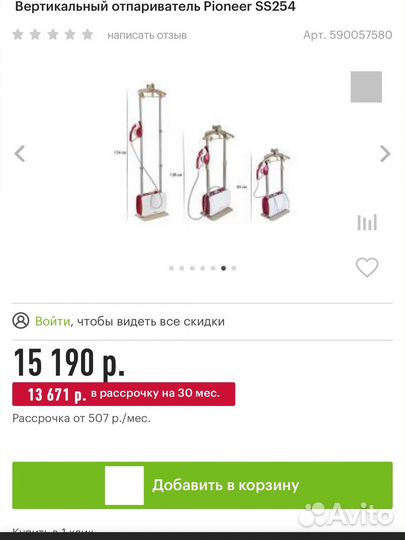Select the active sixth carousel dot
Image resolution: width=405 pixels, height=540 pixels.
[224, 268]
